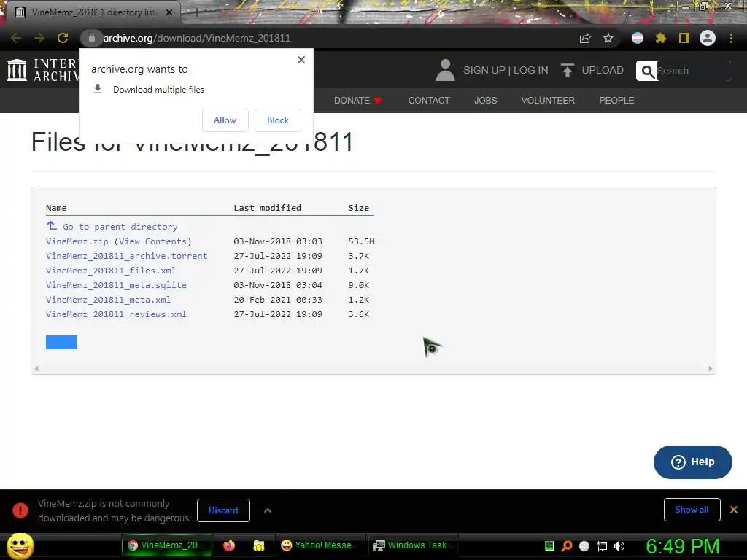Open the PEOPLE menu item

pyautogui.click(x=616, y=101)
